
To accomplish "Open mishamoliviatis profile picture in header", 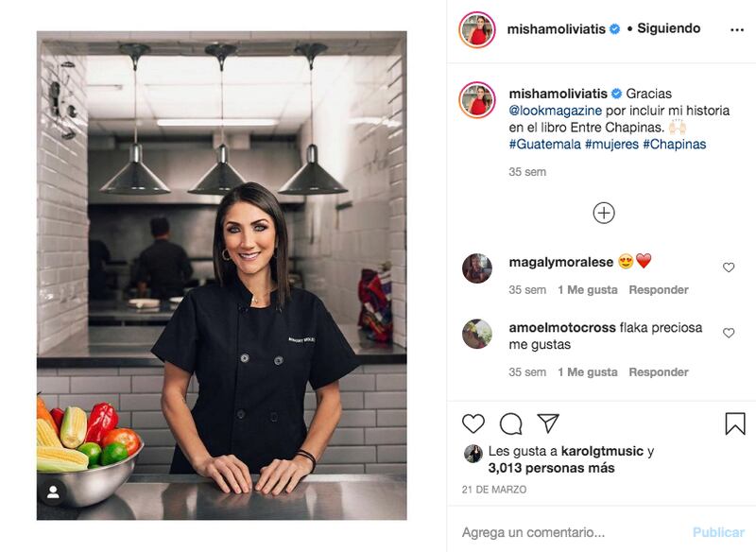I will (x=477, y=30).
